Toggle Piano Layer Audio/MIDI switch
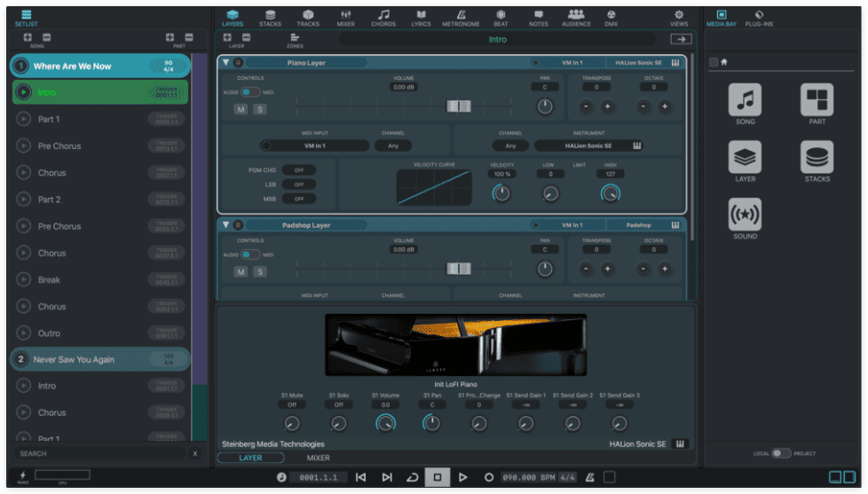This screenshot has height=494, width=868. (x=249, y=92)
